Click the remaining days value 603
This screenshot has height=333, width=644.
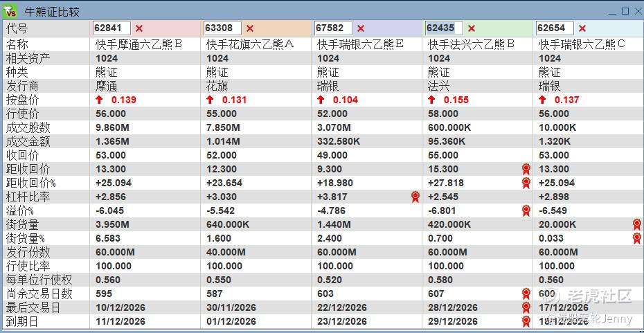[x=325, y=294]
